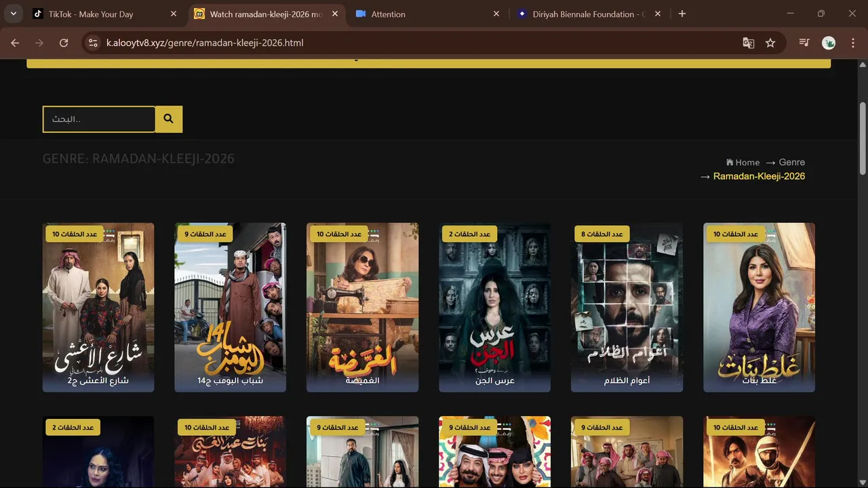
Task: Click the translate page icon
Action: (x=749, y=43)
